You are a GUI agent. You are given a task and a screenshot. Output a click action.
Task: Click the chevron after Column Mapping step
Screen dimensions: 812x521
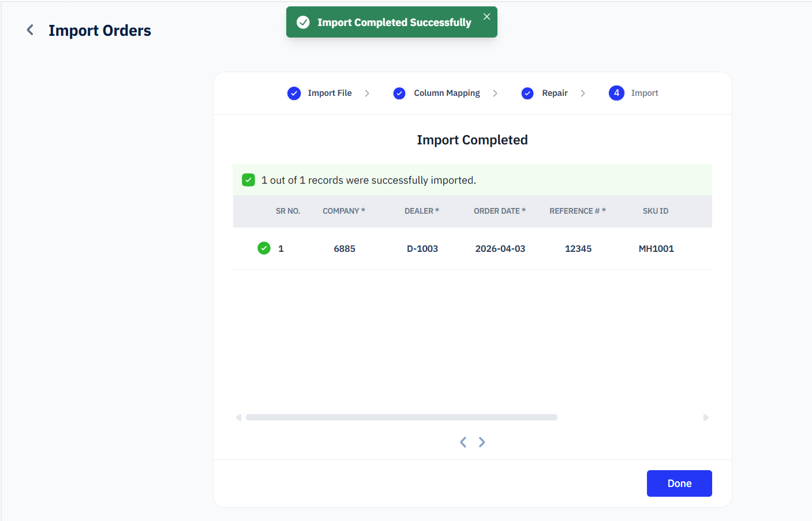(495, 94)
